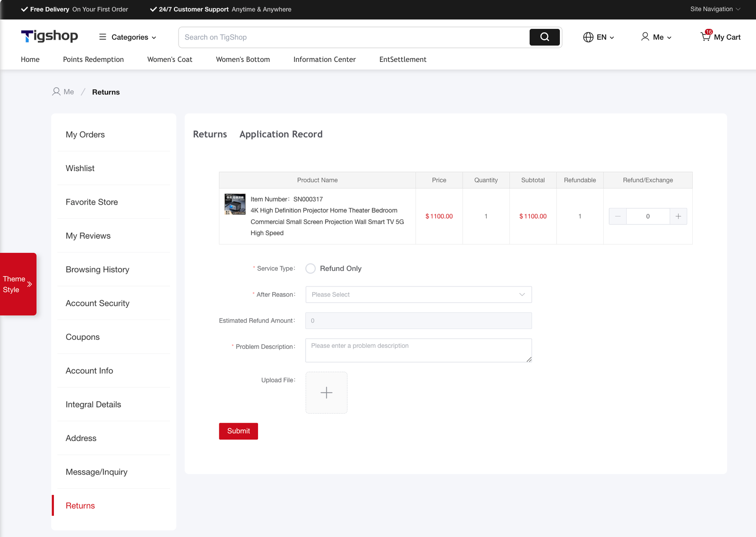Click the Tigshop logo
The image size is (756, 537).
pyautogui.click(x=50, y=36)
